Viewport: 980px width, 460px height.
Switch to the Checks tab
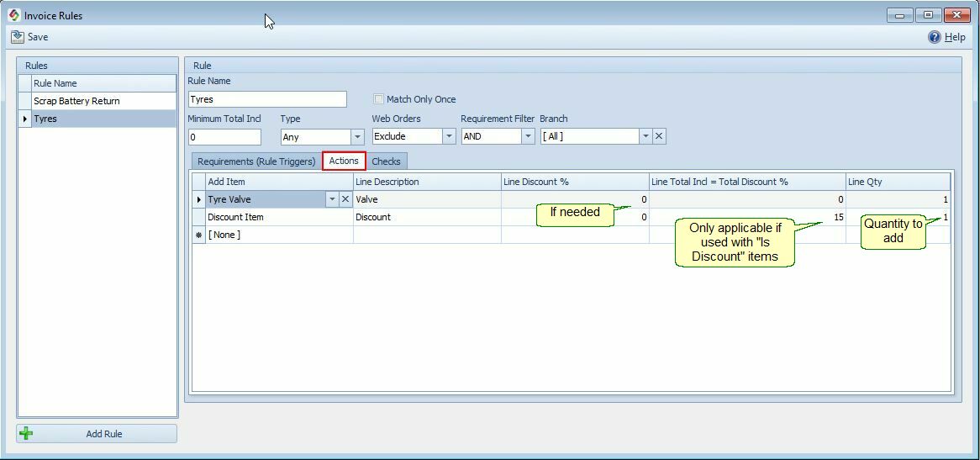tap(387, 161)
